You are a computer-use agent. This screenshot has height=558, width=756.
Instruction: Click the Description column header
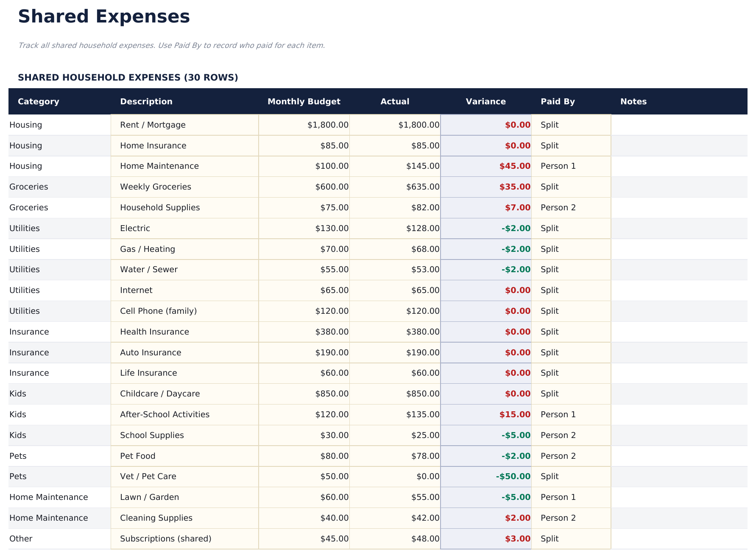click(x=146, y=101)
